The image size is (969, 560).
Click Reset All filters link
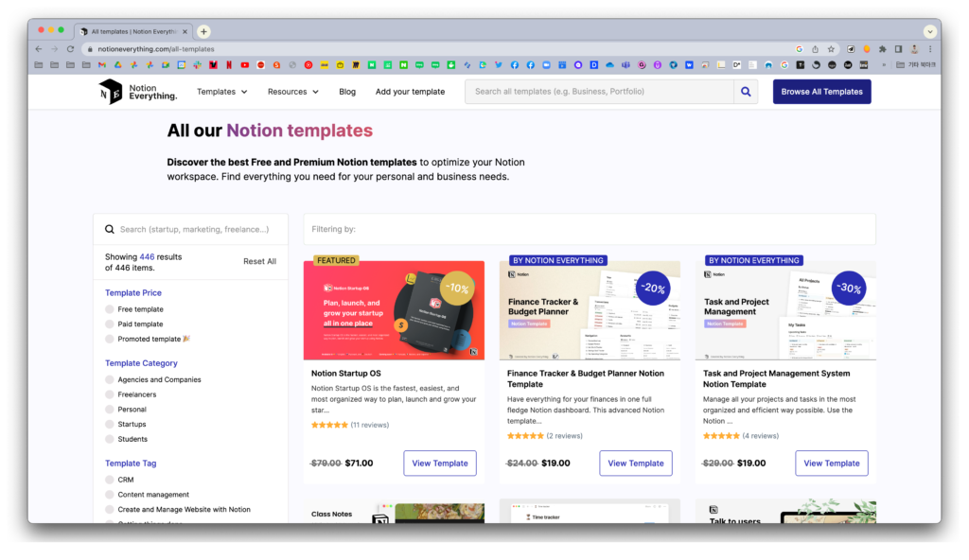pyautogui.click(x=259, y=261)
